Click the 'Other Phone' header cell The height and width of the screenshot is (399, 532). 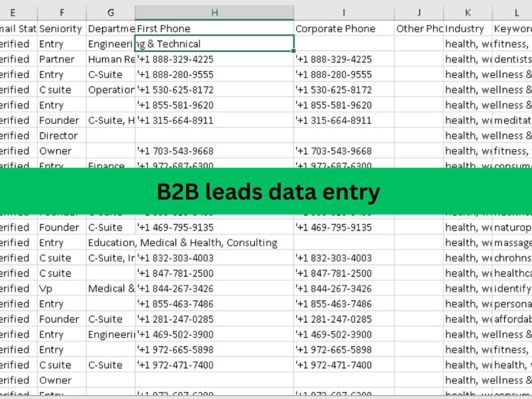tap(419, 28)
